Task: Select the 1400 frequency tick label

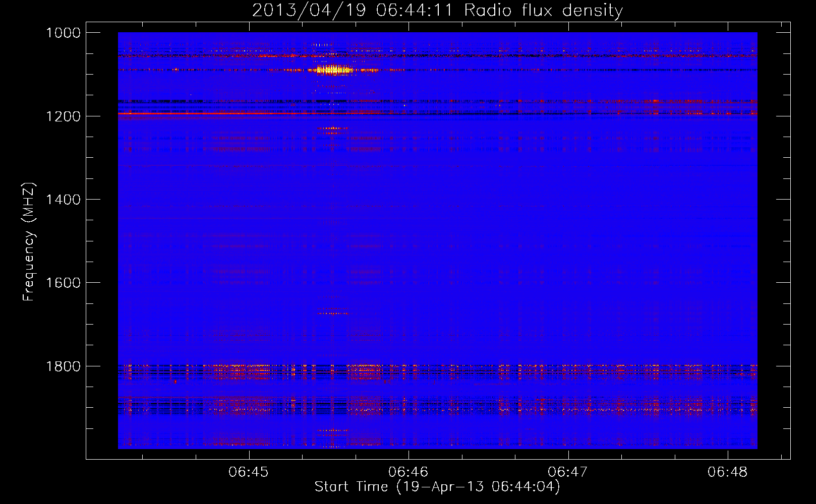Action: [63, 200]
